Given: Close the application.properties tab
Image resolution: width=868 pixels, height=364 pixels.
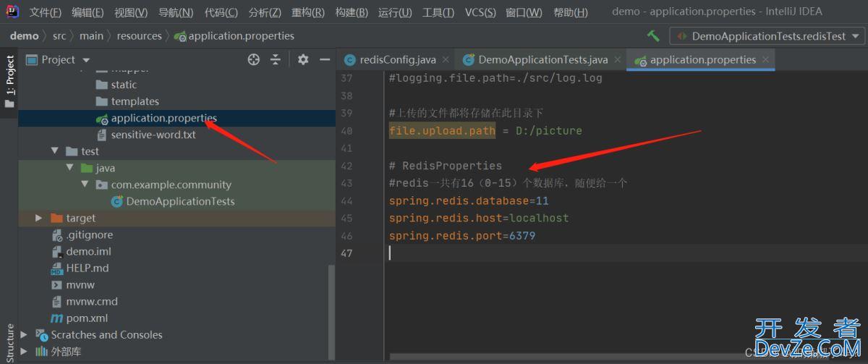Looking at the screenshot, I should 766,60.
